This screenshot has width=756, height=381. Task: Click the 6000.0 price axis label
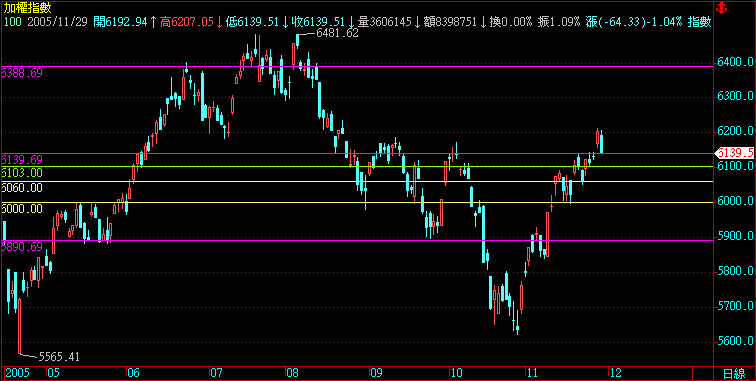coord(736,201)
